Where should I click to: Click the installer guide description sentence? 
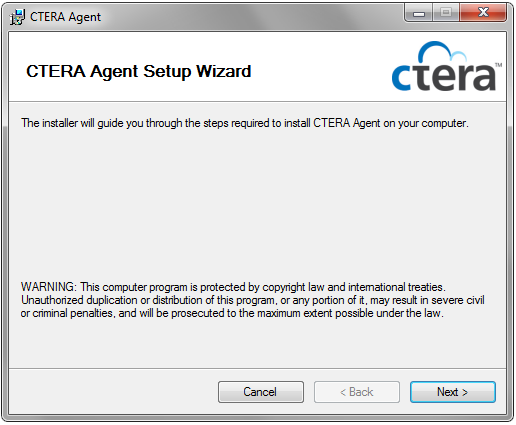245,123
